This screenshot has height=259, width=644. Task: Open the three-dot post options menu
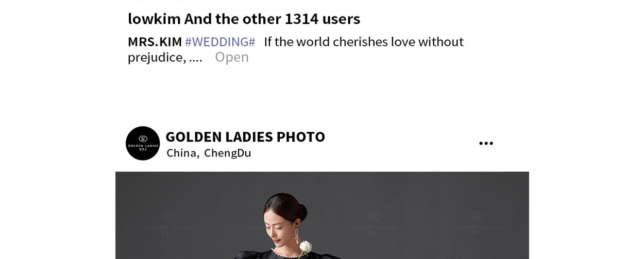point(486,144)
